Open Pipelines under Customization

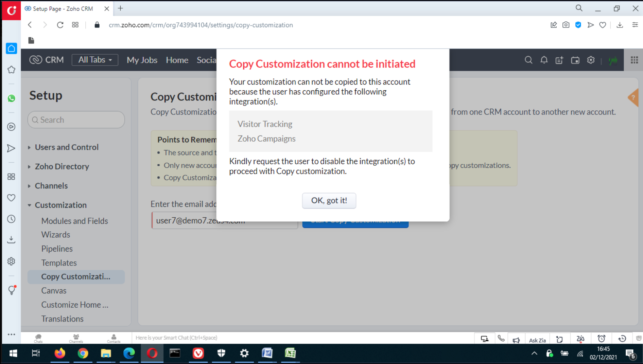(x=57, y=249)
